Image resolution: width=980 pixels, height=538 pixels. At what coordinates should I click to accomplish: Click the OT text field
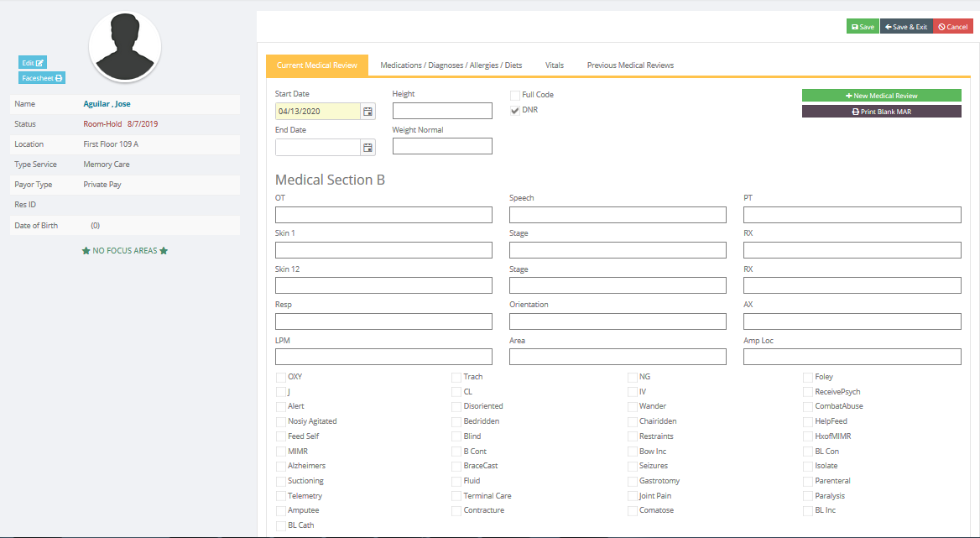pyautogui.click(x=383, y=215)
